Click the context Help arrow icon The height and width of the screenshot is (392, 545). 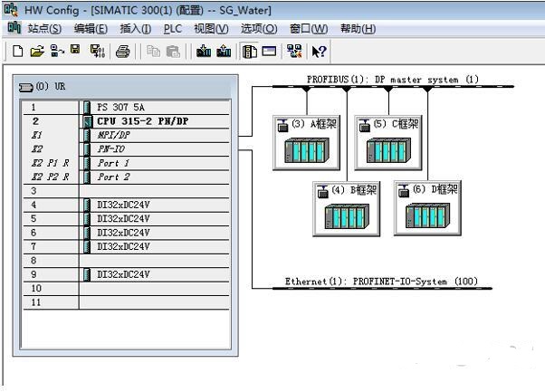click(319, 52)
